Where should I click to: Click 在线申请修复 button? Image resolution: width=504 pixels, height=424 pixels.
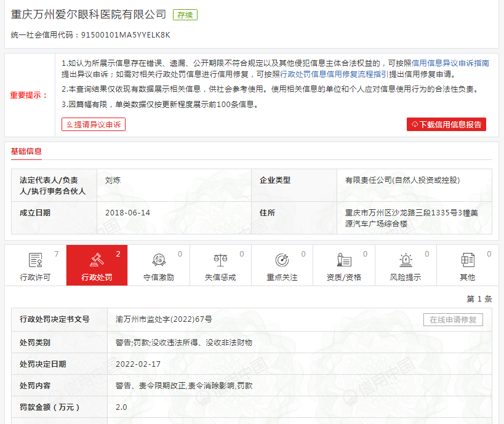coord(453,320)
